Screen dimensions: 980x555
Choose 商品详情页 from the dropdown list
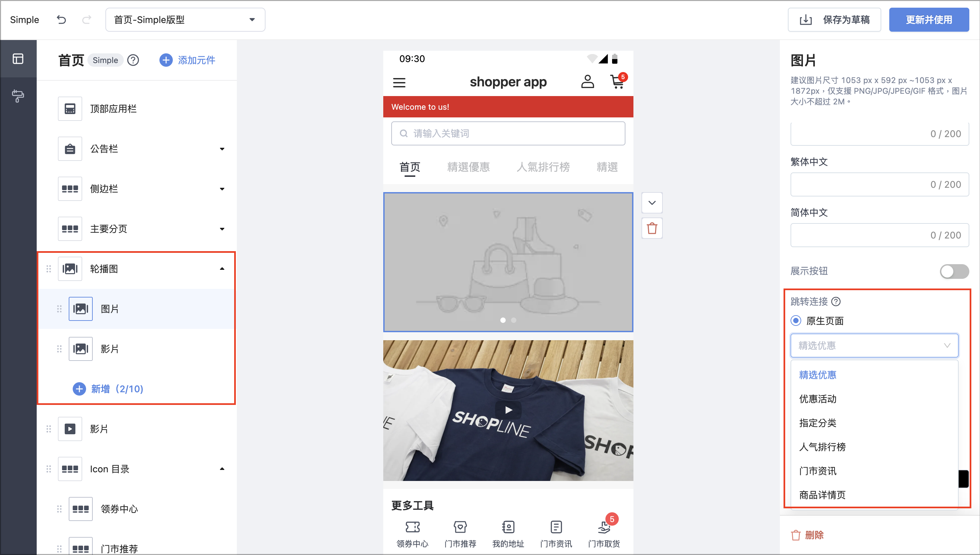tap(874, 495)
